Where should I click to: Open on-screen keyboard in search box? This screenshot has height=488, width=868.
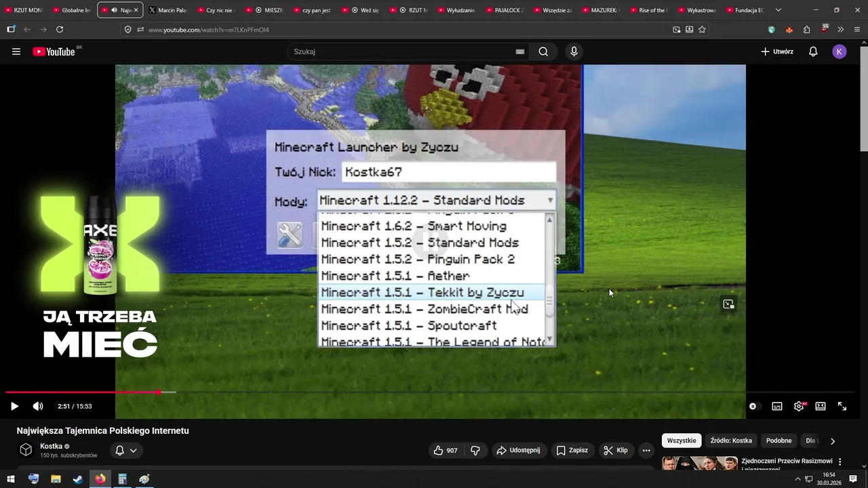pyautogui.click(x=520, y=52)
